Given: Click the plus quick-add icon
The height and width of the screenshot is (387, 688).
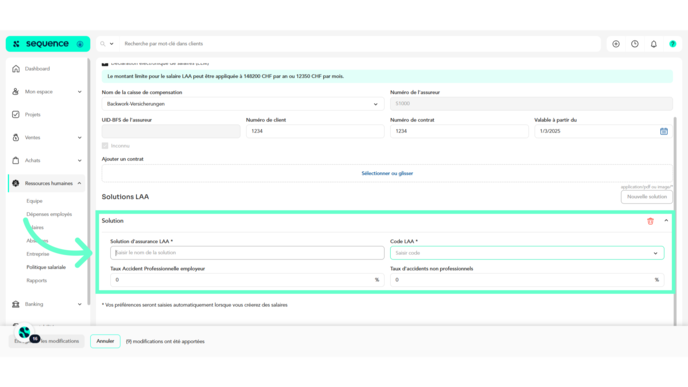Looking at the screenshot, I should pyautogui.click(x=616, y=44).
